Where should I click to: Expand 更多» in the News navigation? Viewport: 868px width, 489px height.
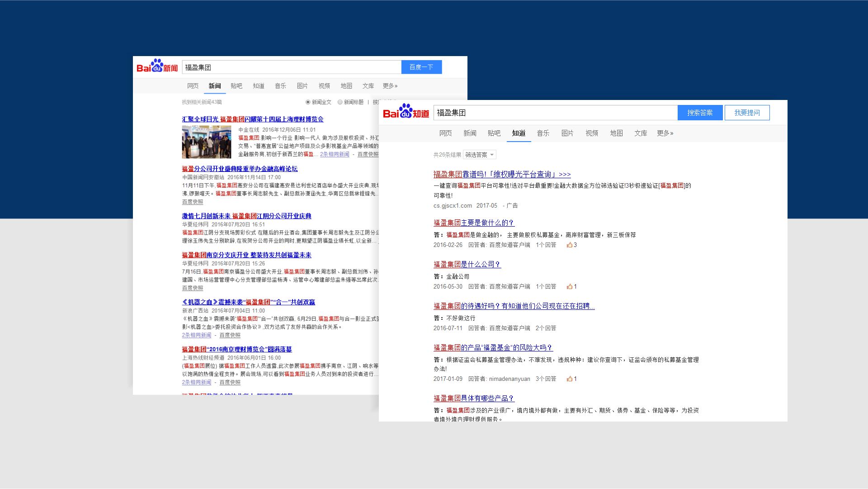(x=390, y=86)
